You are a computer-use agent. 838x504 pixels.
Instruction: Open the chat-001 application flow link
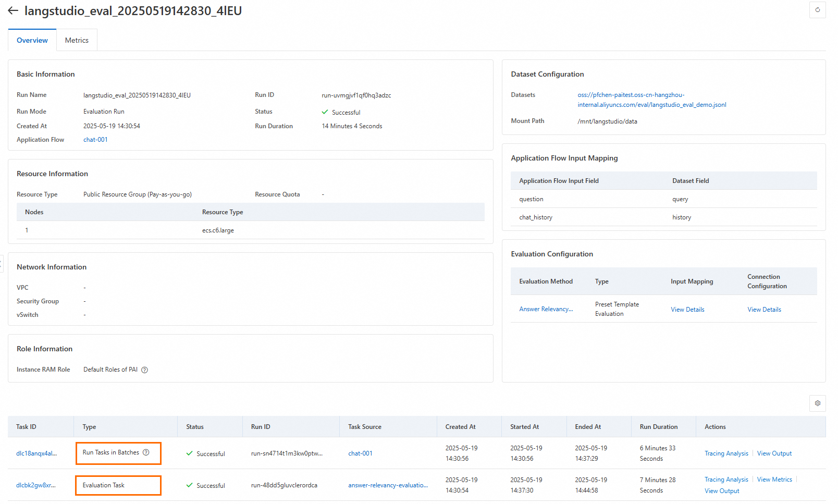[95, 140]
